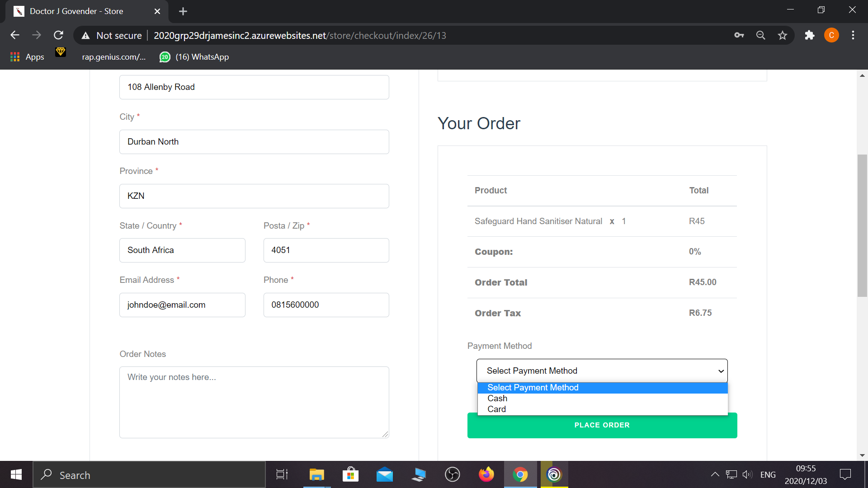This screenshot has width=868, height=488.
Task: Choose Cash in payment dropdown list
Action: point(497,399)
